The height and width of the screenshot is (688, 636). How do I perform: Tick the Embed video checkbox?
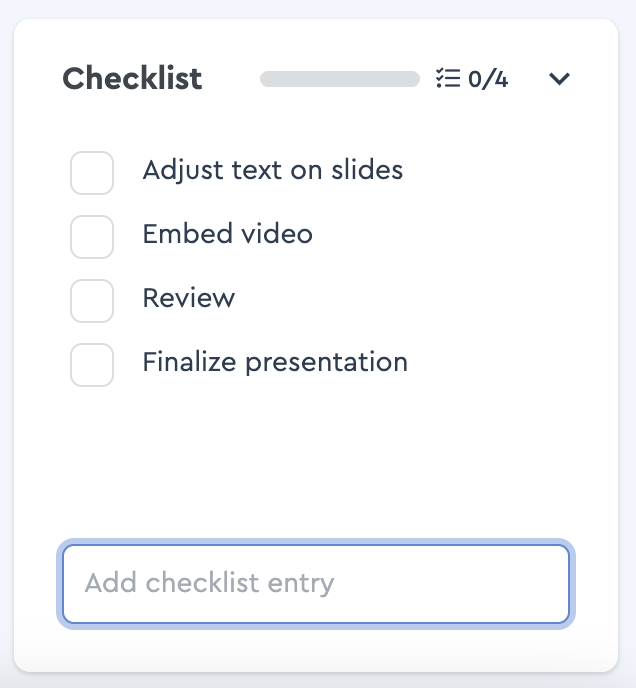(x=92, y=237)
